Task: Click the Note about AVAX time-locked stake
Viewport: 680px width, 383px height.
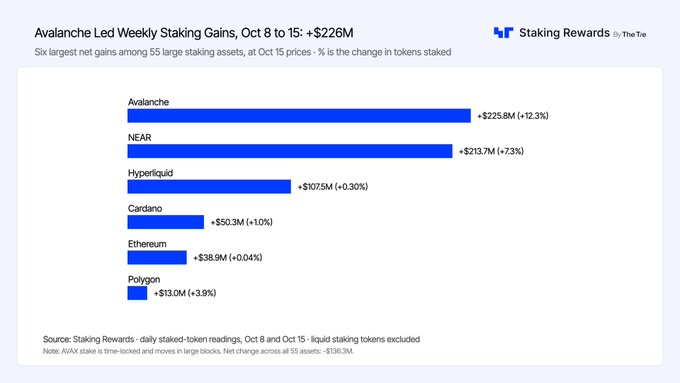Action: (199, 351)
